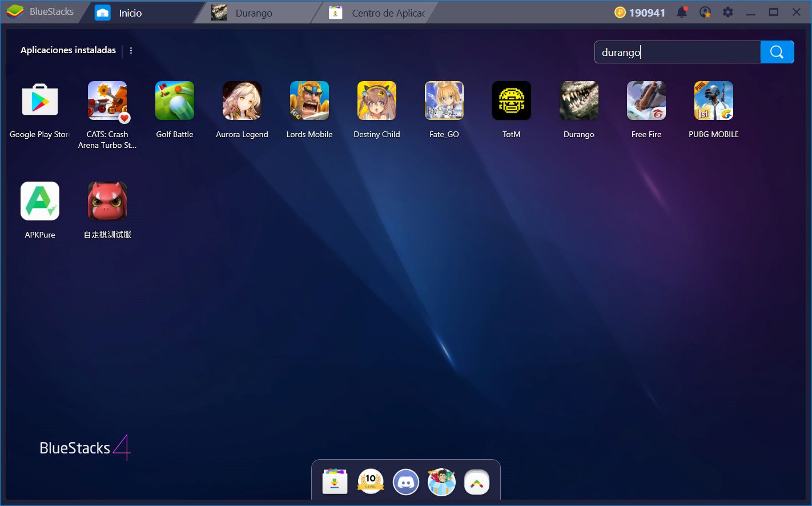Open Discord from the dock
This screenshot has height=506, width=812.
406,482
